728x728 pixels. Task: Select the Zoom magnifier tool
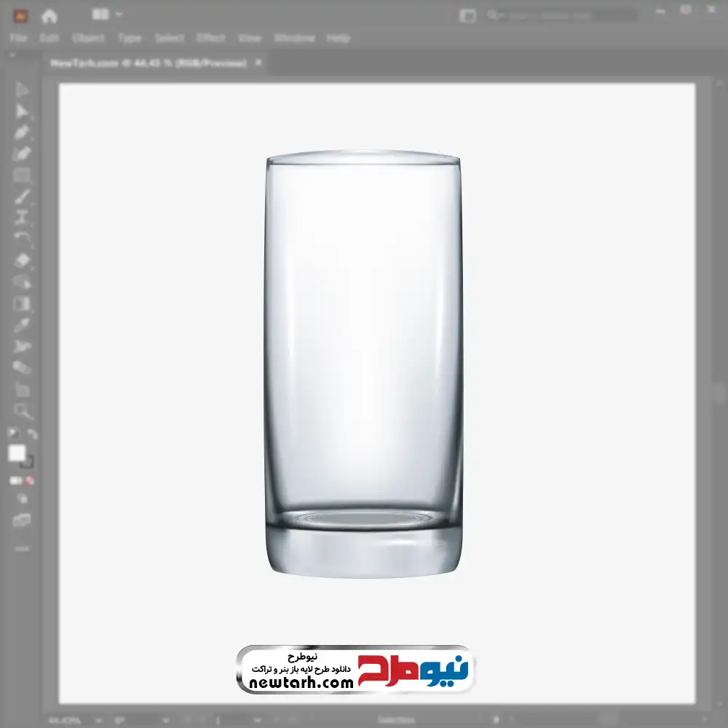pos(23,411)
